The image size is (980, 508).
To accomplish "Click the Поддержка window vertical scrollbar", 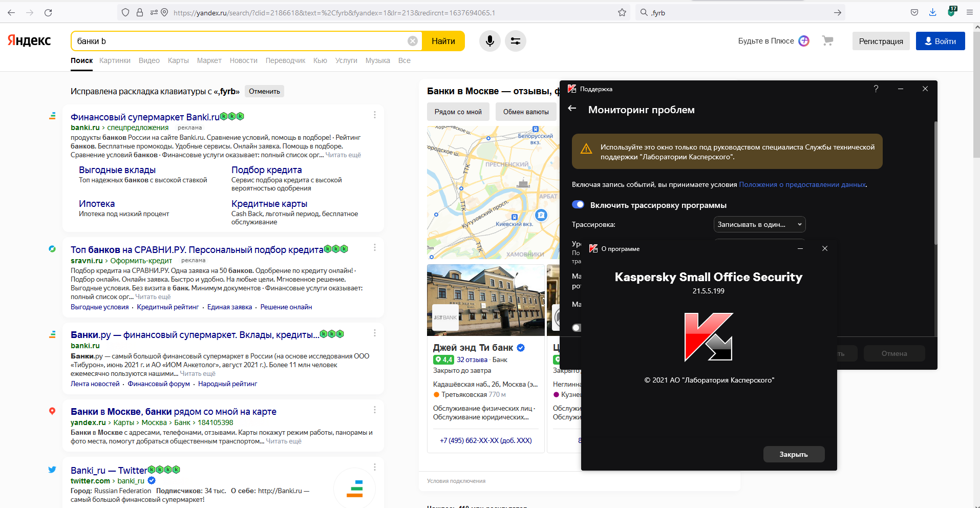I will [935, 183].
